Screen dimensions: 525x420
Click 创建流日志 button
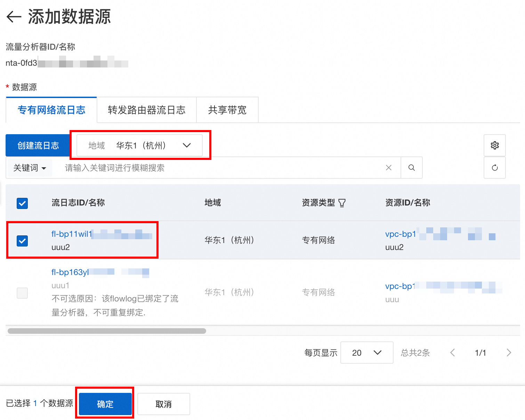38,145
